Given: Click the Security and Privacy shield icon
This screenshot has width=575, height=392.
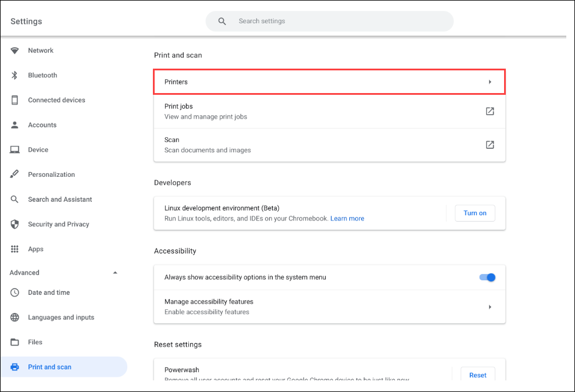Looking at the screenshot, I should coord(15,224).
